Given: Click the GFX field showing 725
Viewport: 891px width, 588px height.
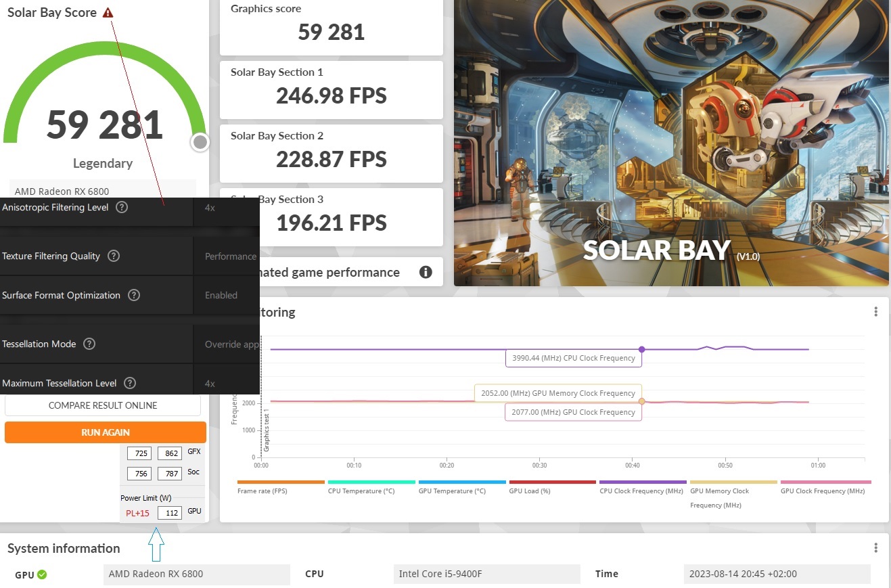Looking at the screenshot, I should (139, 453).
